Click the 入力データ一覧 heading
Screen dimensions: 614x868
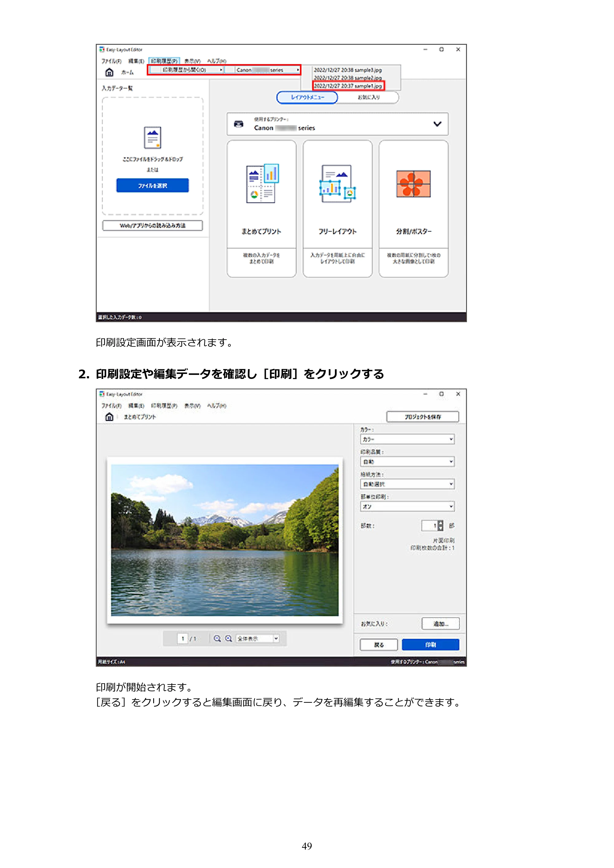(117, 88)
